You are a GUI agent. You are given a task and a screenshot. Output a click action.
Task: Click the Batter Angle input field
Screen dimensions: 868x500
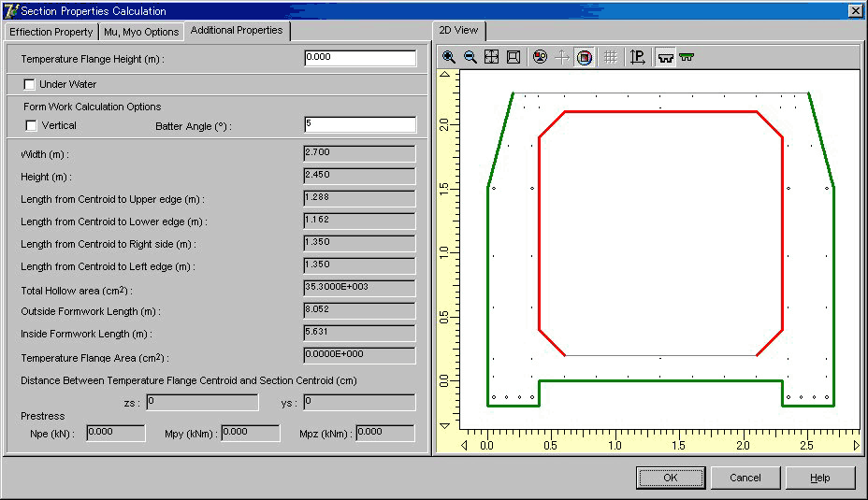coord(360,125)
